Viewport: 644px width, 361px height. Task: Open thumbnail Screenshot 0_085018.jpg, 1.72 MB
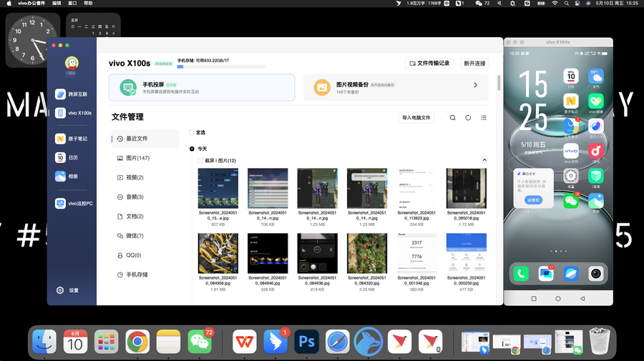466,188
